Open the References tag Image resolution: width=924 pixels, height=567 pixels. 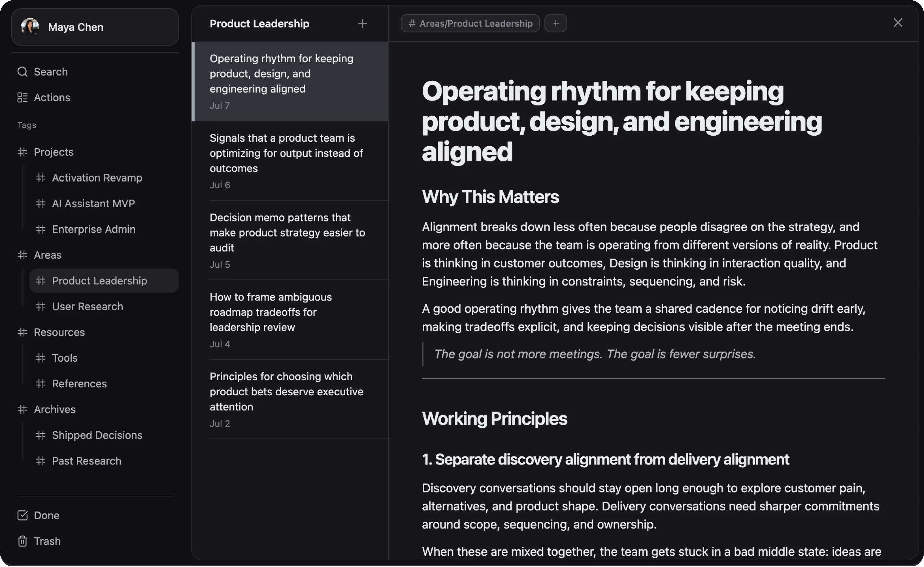click(x=104, y=384)
